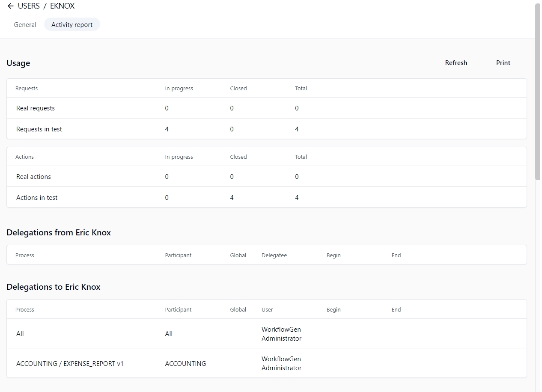Click the In progress header in Actions table
This screenshot has width=542, height=392.
pos(179,157)
